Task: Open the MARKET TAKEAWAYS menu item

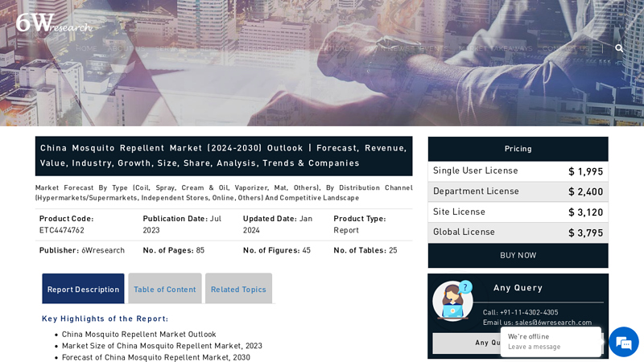Action: click(495, 48)
